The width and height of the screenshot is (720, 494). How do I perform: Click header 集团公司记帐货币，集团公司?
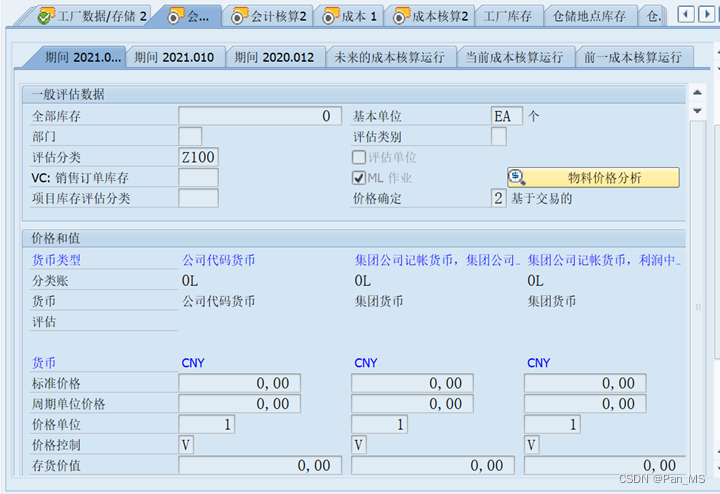[437, 260]
